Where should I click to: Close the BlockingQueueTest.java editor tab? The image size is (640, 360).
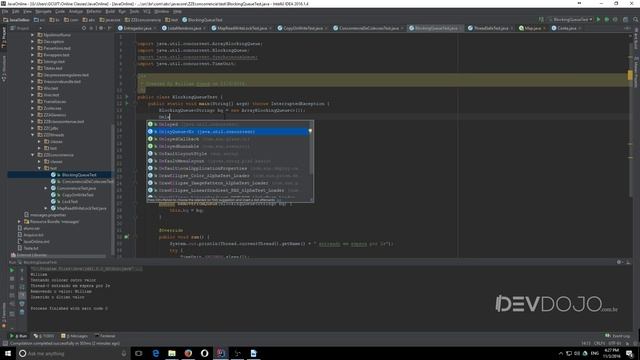coord(461,28)
